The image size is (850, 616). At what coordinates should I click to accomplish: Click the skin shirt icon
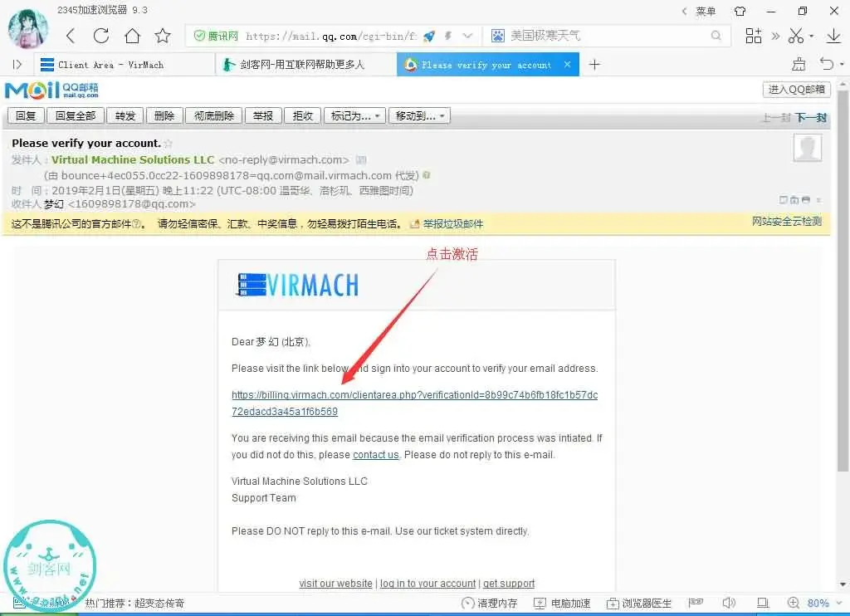click(740, 11)
